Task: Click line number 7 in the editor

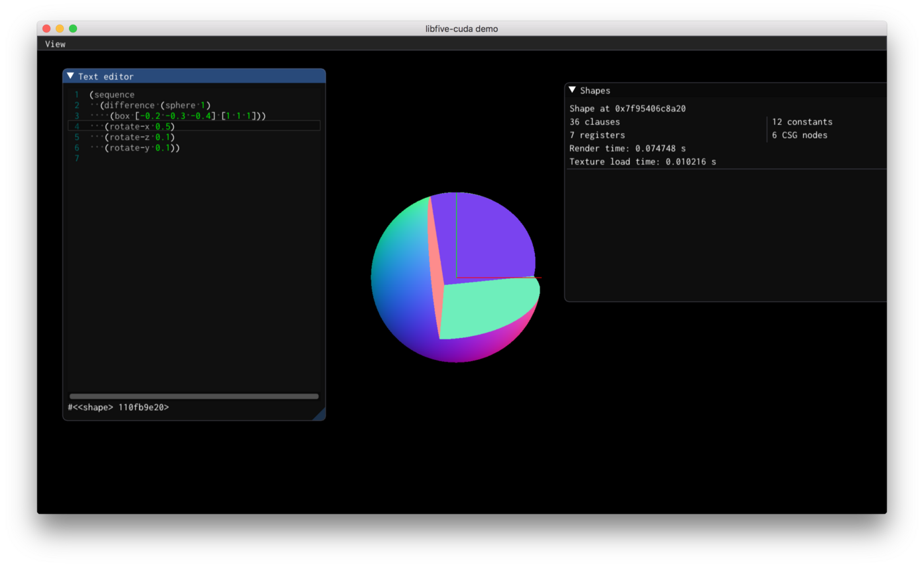Action: (x=77, y=158)
